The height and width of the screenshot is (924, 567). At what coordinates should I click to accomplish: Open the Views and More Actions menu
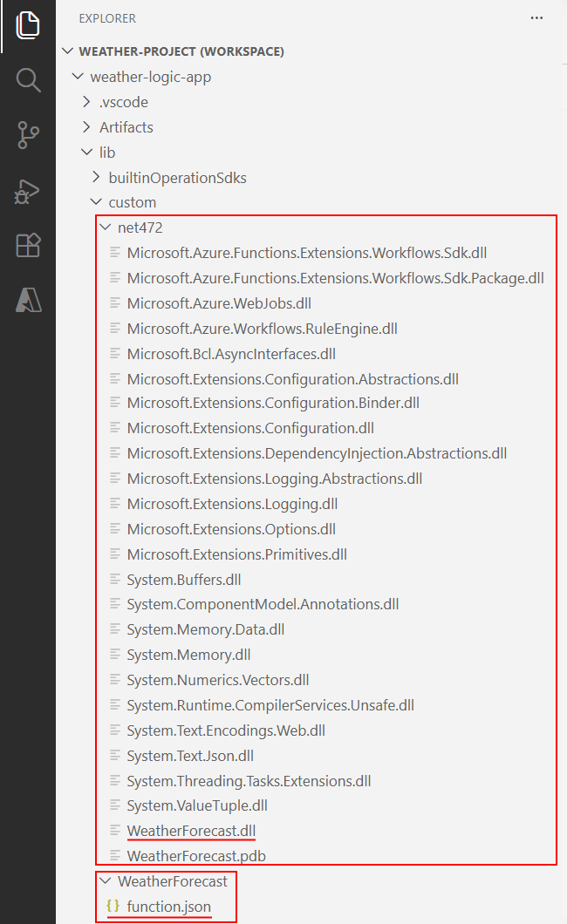[x=536, y=17]
